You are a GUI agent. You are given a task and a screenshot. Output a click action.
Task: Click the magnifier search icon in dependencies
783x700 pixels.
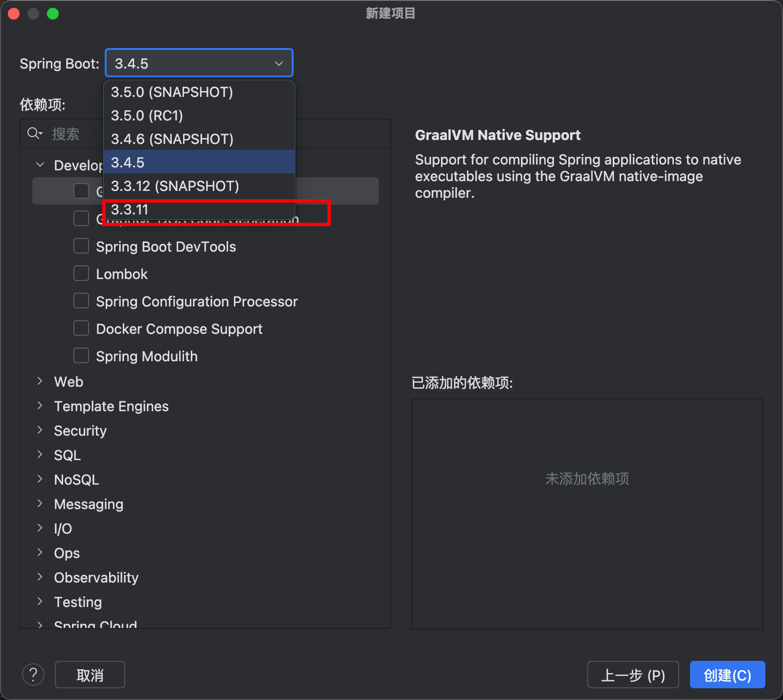tap(35, 134)
